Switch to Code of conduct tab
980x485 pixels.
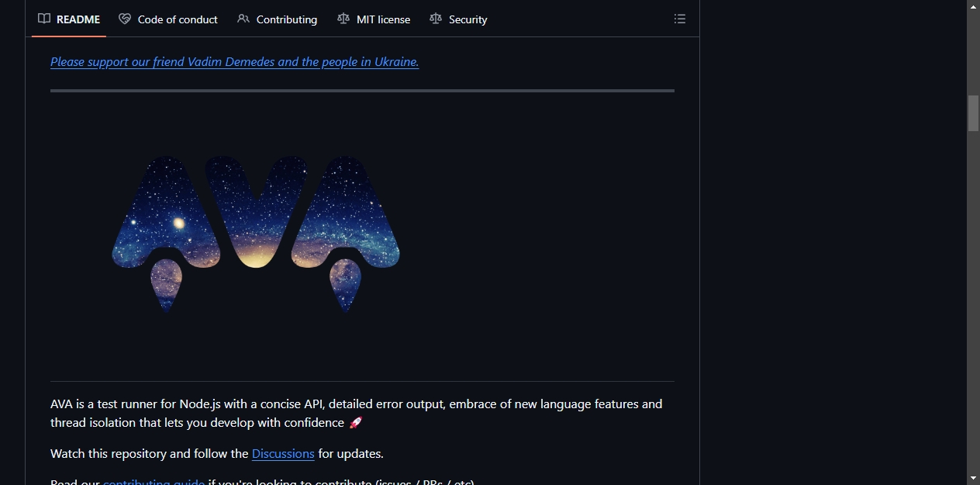(x=168, y=19)
